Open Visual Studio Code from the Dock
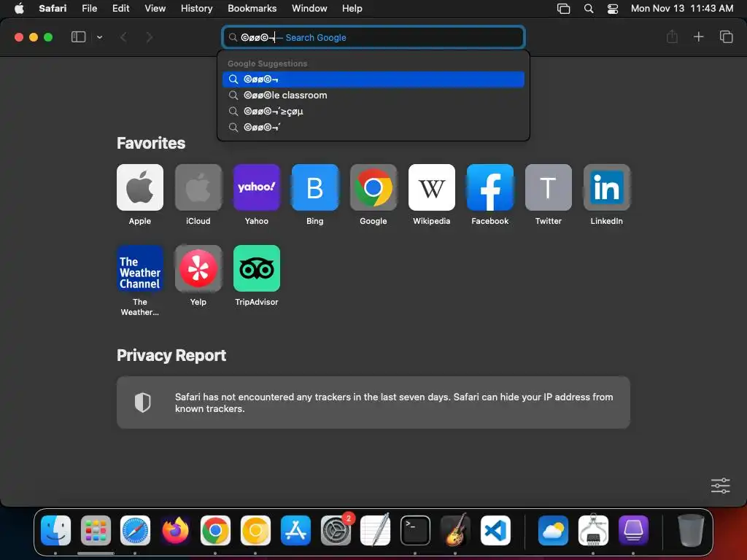Screen dimensions: 747x560 (495, 530)
